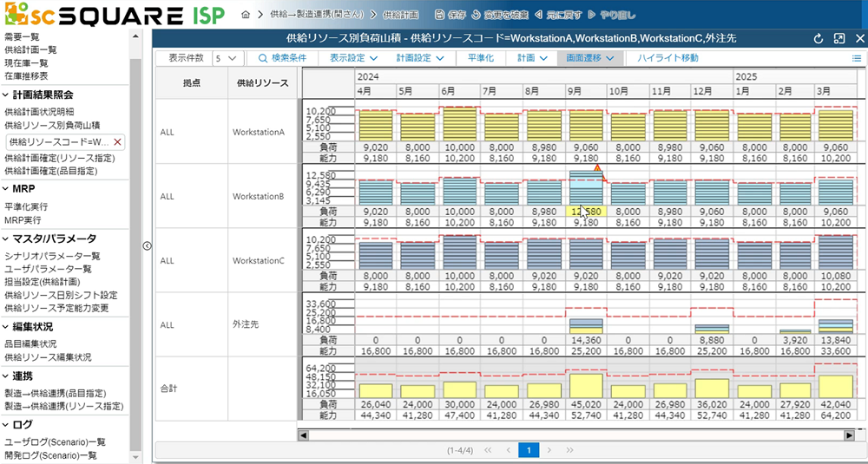Screen dimensions: 868x464
Task: Collapse the left sidebar with arrow handle
Action: [x=147, y=246]
